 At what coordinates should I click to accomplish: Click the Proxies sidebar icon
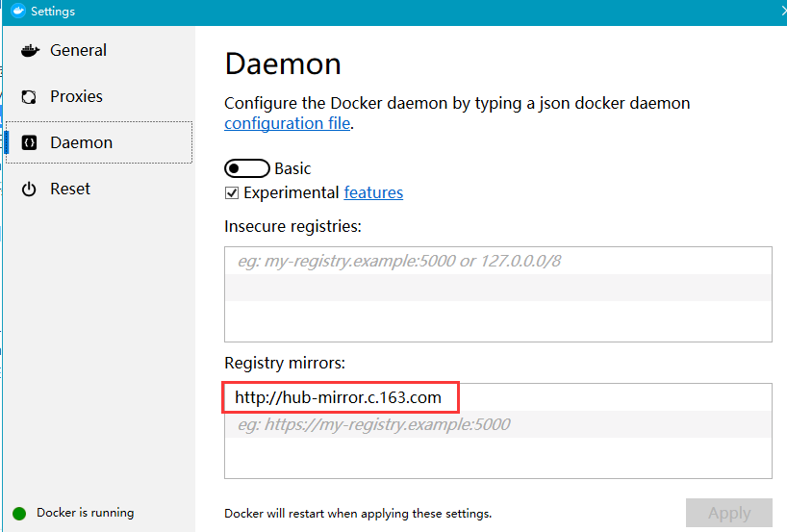pos(30,97)
